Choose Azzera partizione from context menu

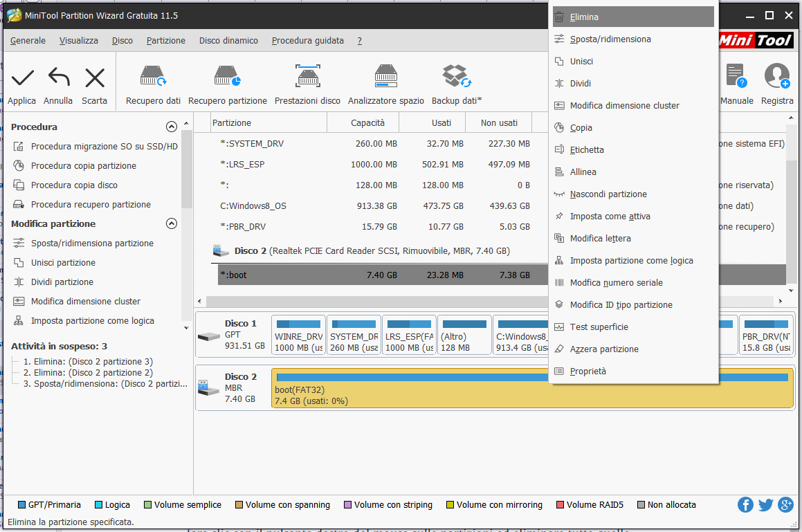point(603,349)
